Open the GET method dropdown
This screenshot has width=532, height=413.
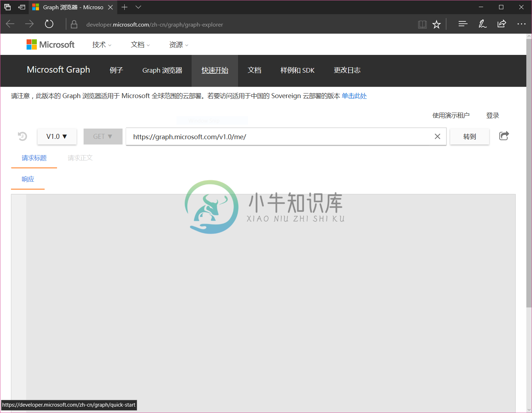pyautogui.click(x=103, y=136)
